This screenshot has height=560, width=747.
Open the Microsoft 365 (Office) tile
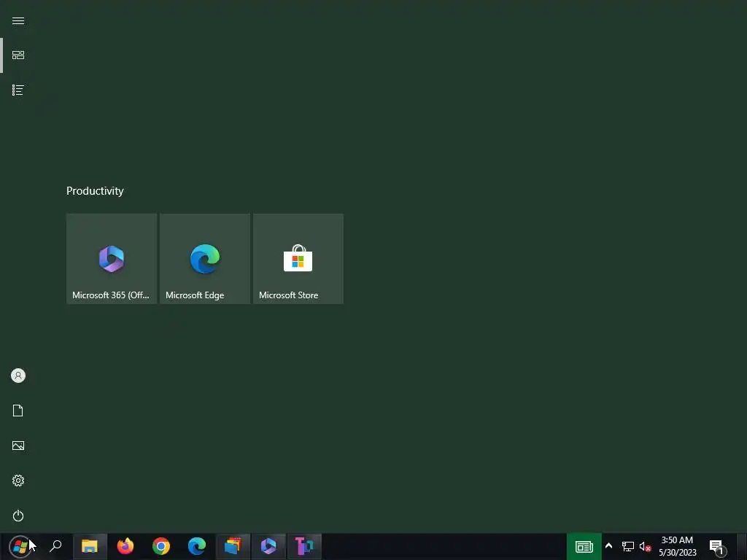[x=112, y=259]
